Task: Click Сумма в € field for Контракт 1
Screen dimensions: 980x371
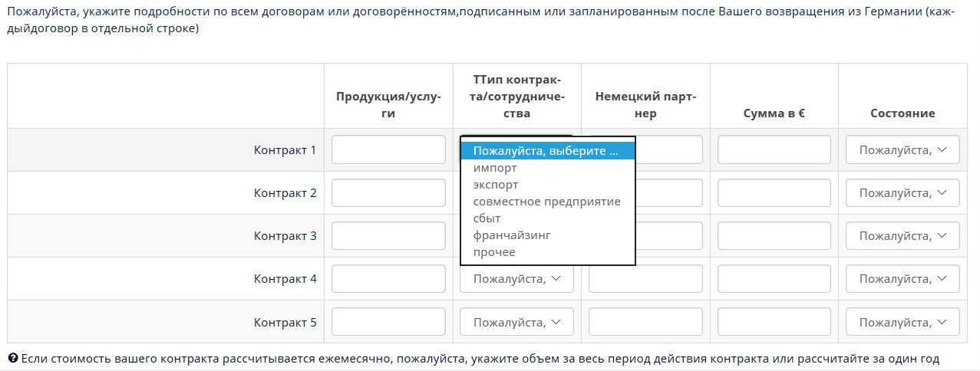Action: tap(774, 150)
